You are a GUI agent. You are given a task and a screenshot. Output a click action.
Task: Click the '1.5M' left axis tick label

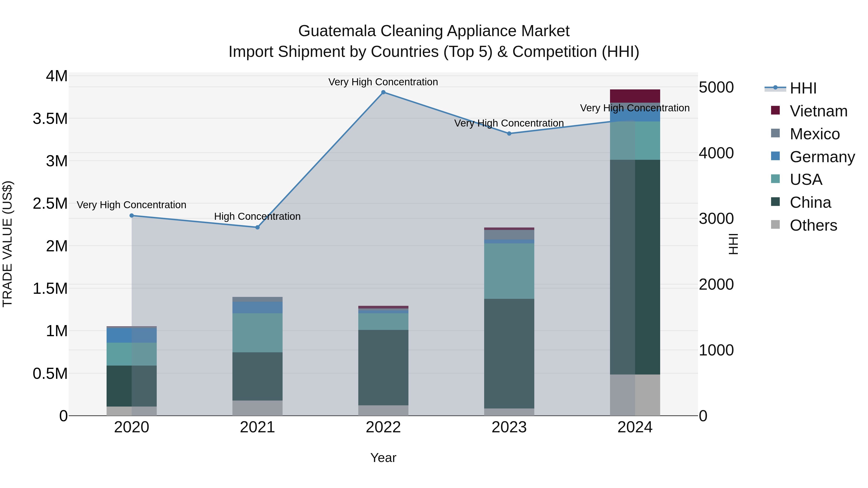pyautogui.click(x=50, y=289)
